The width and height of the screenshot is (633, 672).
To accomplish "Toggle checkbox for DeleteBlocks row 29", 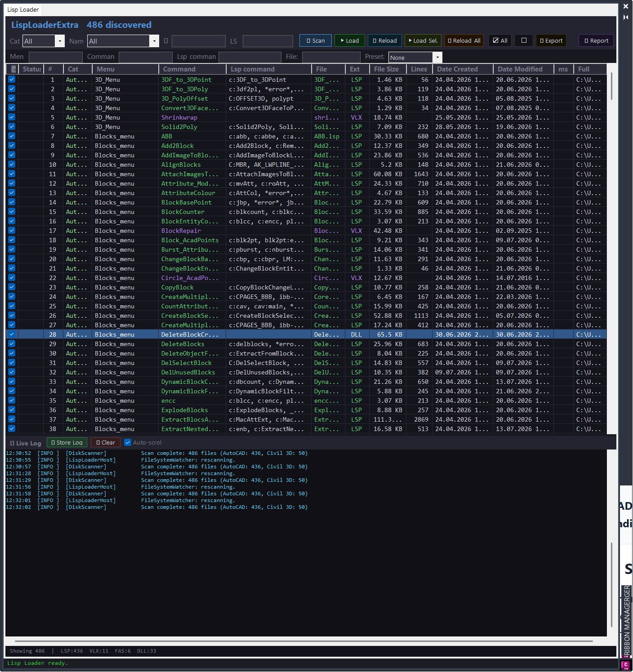I will pyautogui.click(x=12, y=343).
